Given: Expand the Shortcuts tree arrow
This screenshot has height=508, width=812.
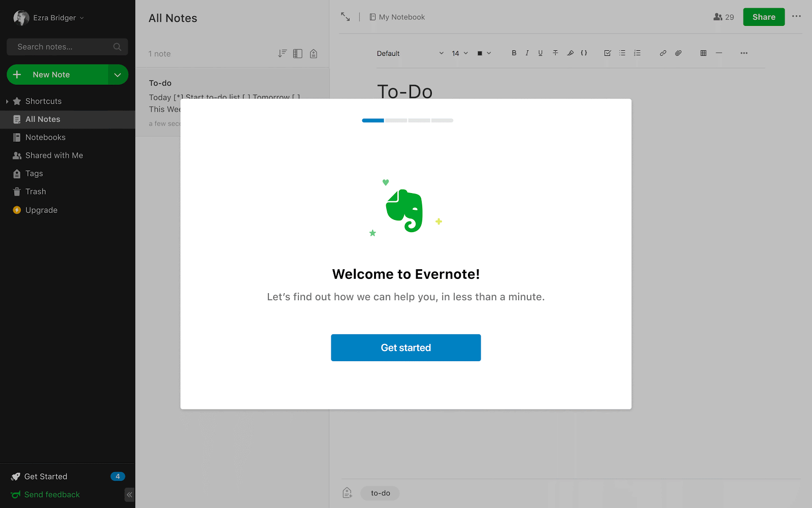Looking at the screenshot, I should coord(7,101).
